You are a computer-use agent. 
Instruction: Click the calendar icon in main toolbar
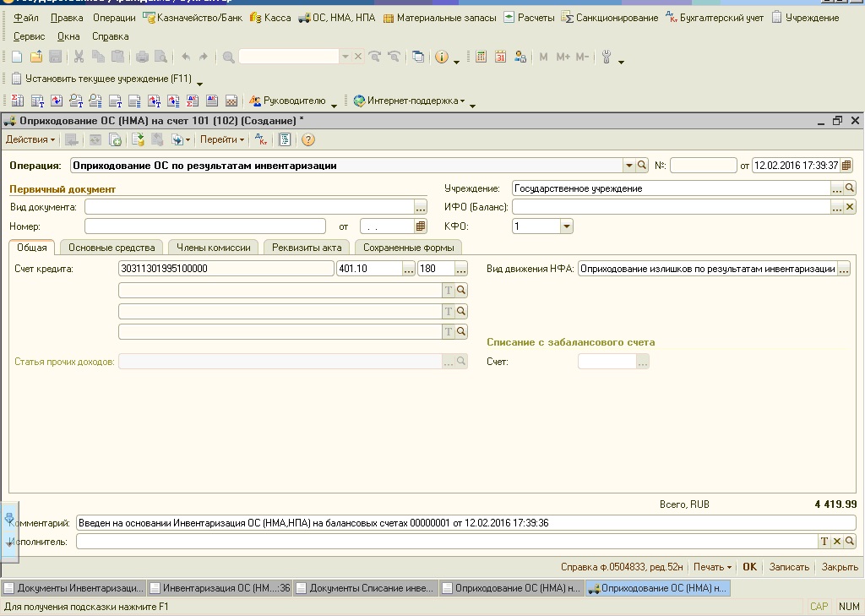tap(500, 57)
